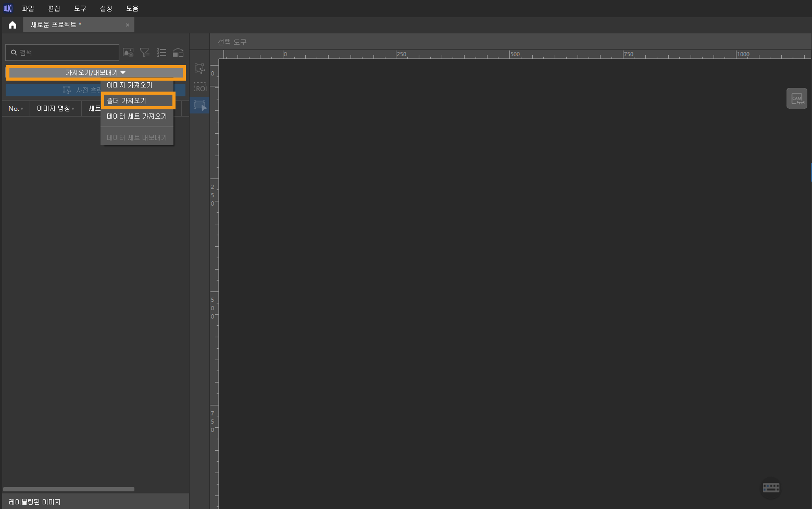The height and width of the screenshot is (509, 812).
Task: Open the keyboard shortcuts icon
Action: click(x=771, y=488)
